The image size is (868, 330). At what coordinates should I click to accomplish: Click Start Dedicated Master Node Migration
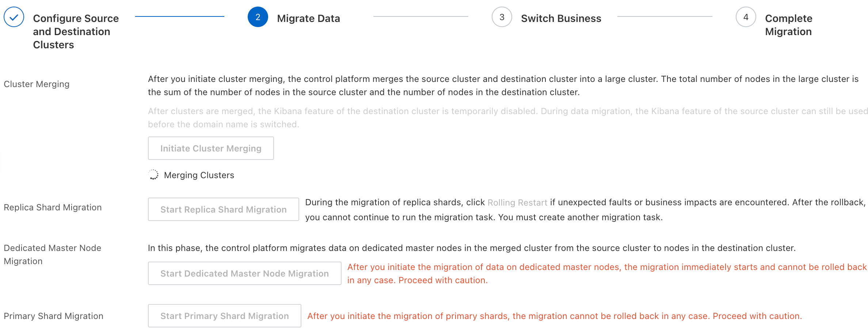244,273
